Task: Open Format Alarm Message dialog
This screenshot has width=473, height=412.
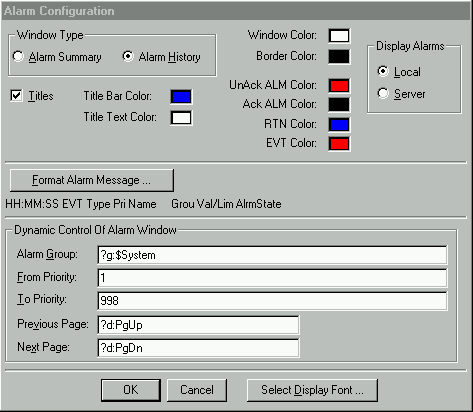Action: [x=92, y=180]
